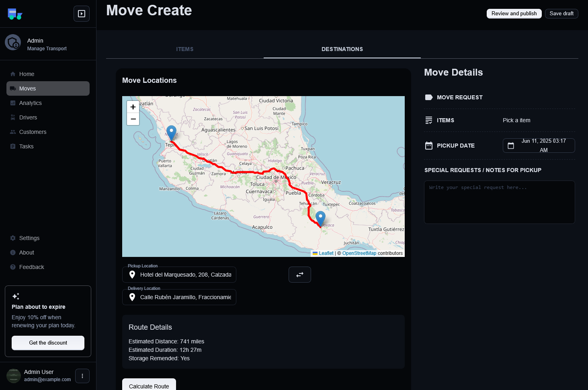Click the special requests notes textarea

pyautogui.click(x=500, y=202)
